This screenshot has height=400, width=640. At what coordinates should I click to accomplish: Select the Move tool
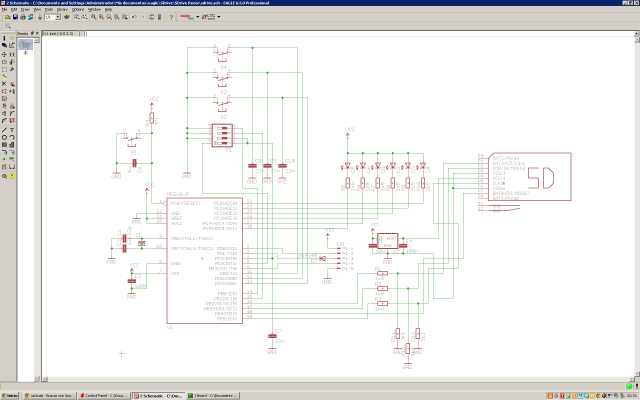[4, 54]
